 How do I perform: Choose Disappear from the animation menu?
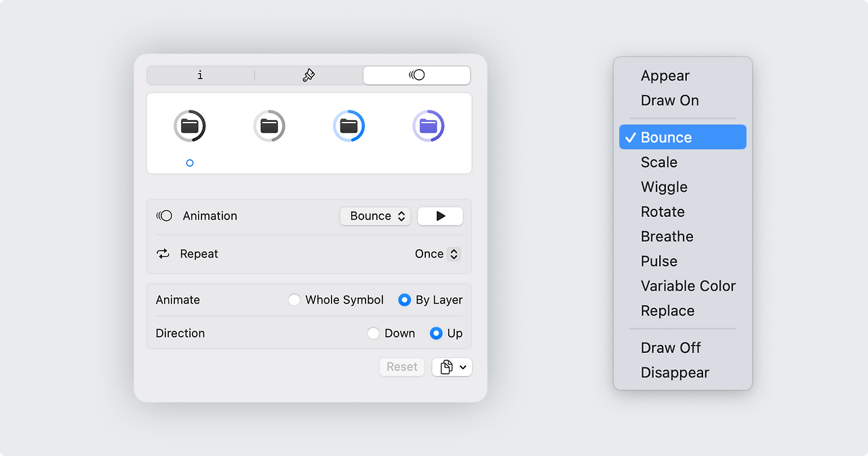pos(683,373)
